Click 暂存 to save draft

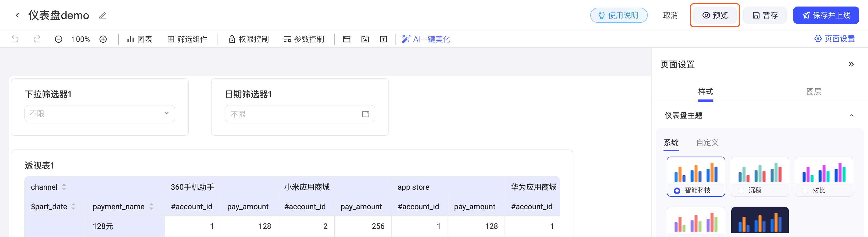(765, 15)
